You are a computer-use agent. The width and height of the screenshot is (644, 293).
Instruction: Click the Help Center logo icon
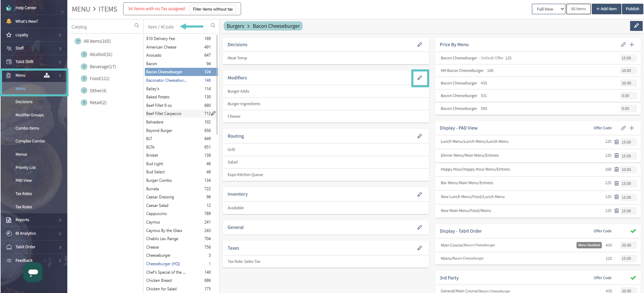click(x=9, y=8)
